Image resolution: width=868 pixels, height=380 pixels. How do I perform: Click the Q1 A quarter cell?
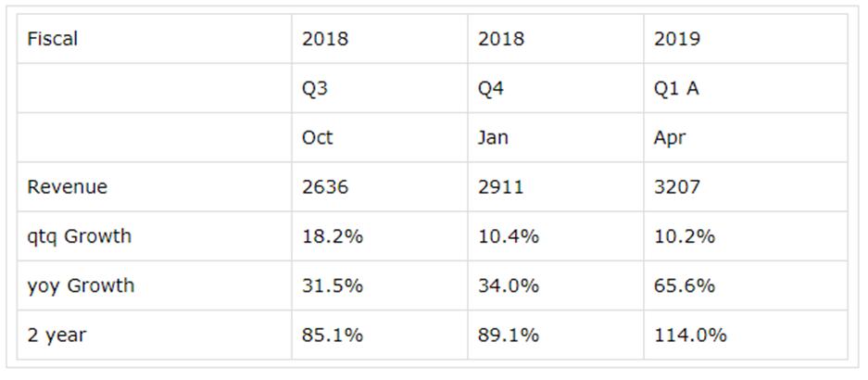(676, 89)
